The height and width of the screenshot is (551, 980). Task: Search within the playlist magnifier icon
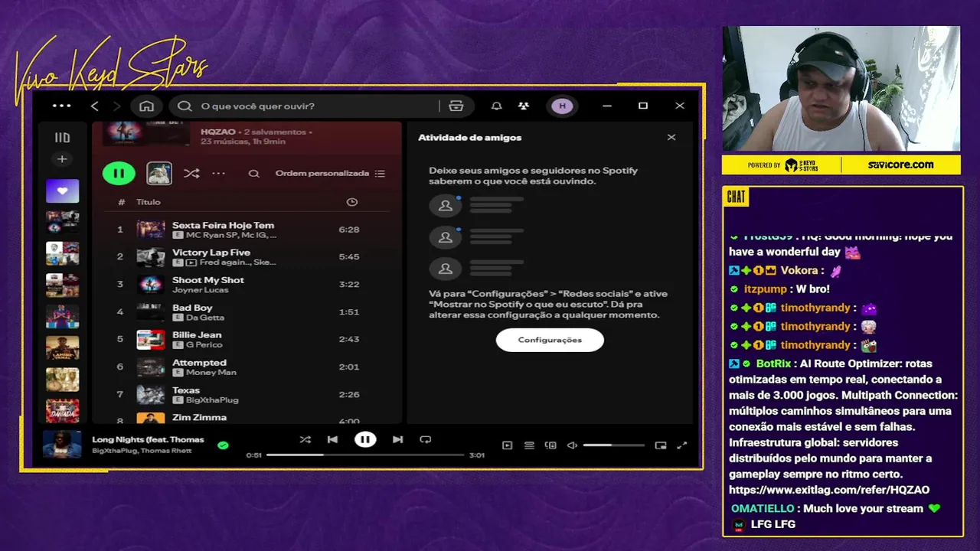(x=253, y=174)
